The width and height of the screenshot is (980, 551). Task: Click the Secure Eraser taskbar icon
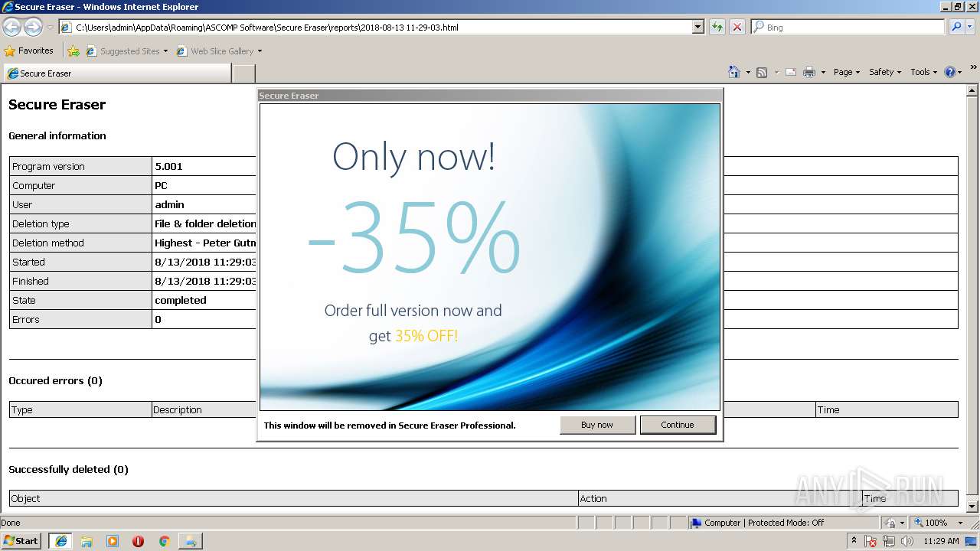(x=190, y=541)
